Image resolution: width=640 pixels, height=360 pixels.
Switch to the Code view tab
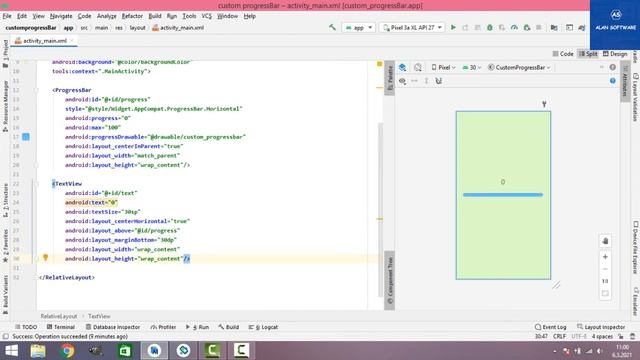click(x=563, y=53)
